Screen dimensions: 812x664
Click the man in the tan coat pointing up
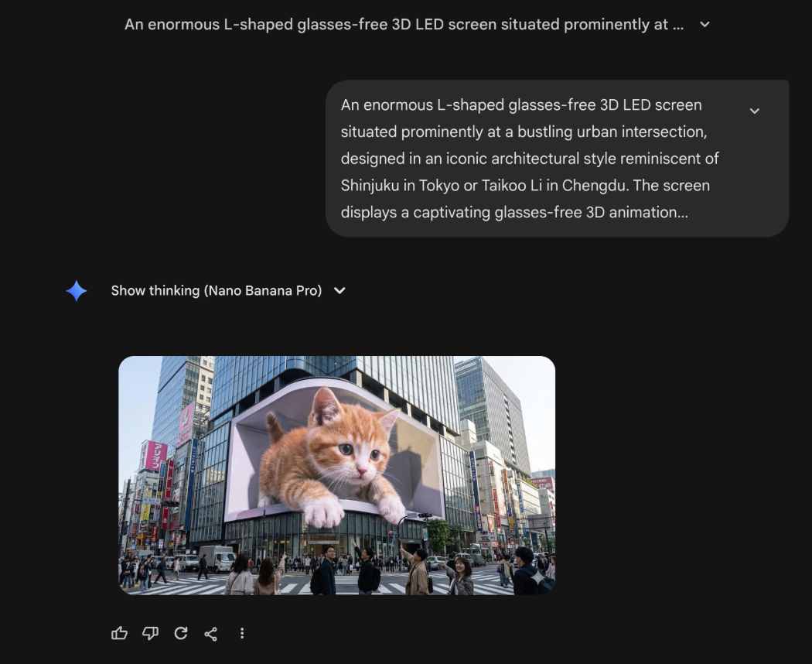point(418,573)
